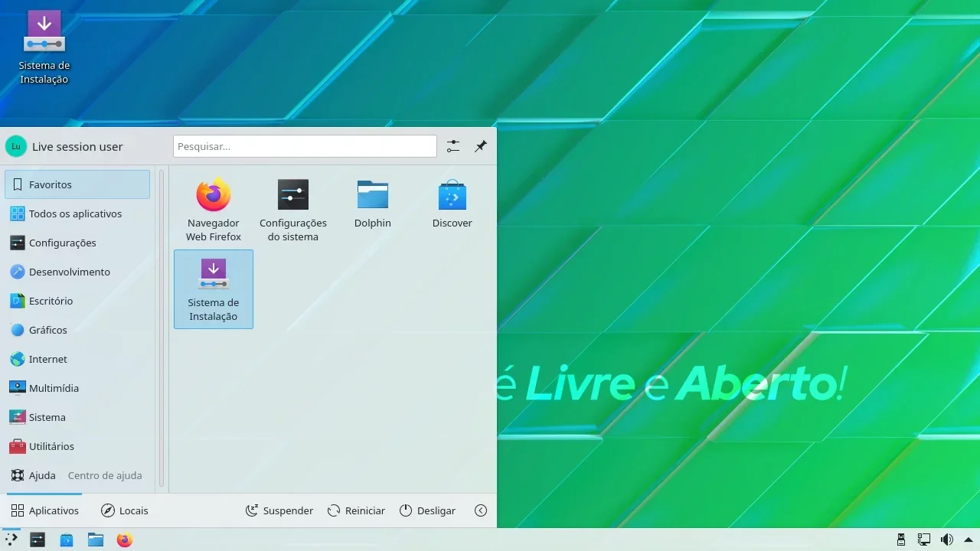Open the launcher configure sliders icon
This screenshot has width=980, height=551.
453,146
